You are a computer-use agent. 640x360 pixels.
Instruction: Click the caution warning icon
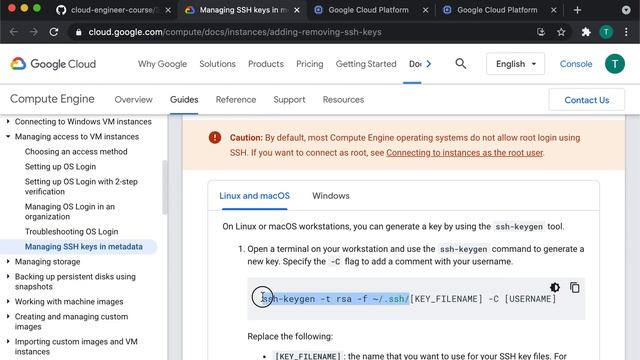pyautogui.click(x=215, y=138)
